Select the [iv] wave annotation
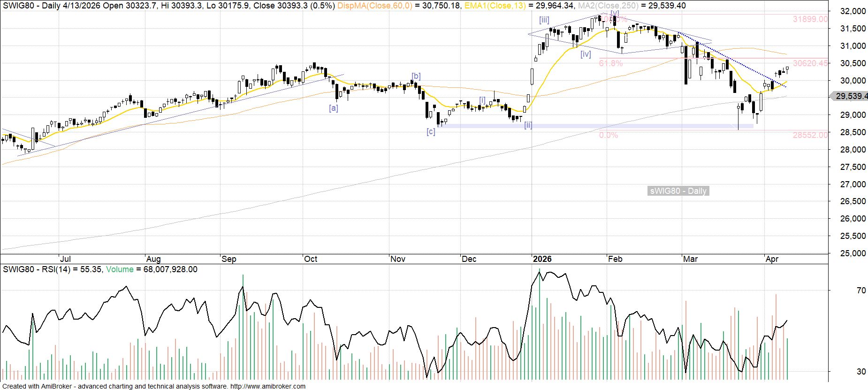868x390 pixels. pos(585,54)
